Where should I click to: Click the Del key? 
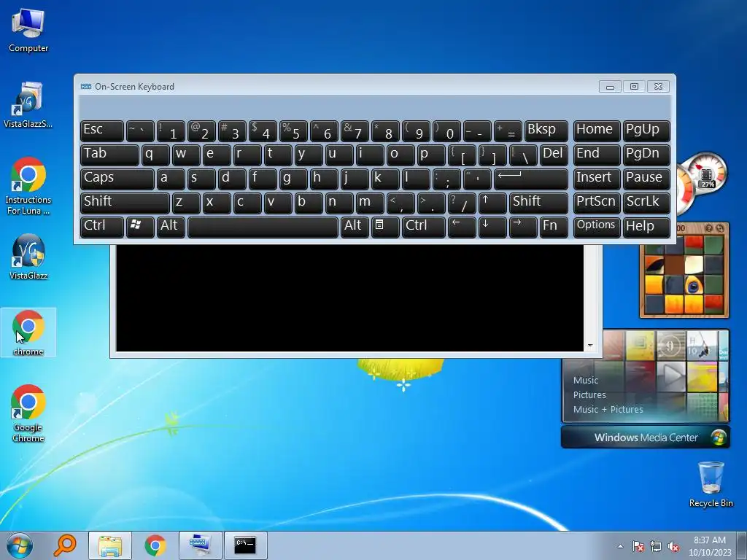click(x=554, y=155)
